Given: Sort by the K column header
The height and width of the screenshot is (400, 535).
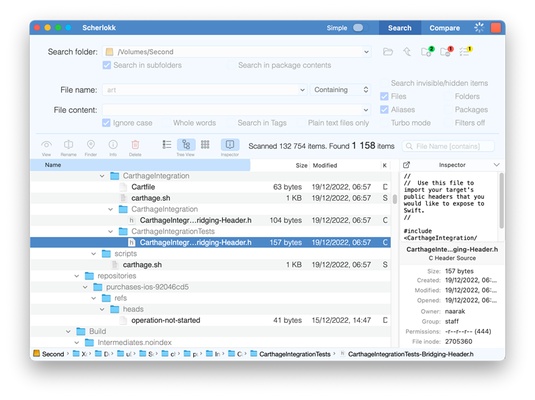Looking at the screenshot, I should (385, 166).
